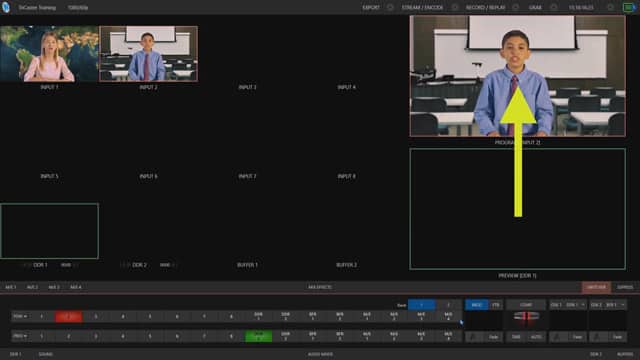The width and height of the screenshot is (640, 360).
Task: Open the EXPORT settings gear
Action: pyautogui.click(x=390, y=7)
